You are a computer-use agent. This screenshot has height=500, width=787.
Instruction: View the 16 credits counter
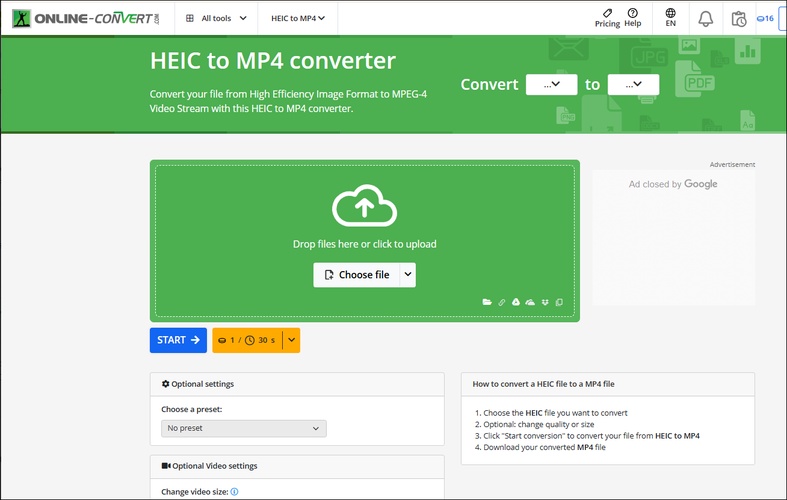765,19
